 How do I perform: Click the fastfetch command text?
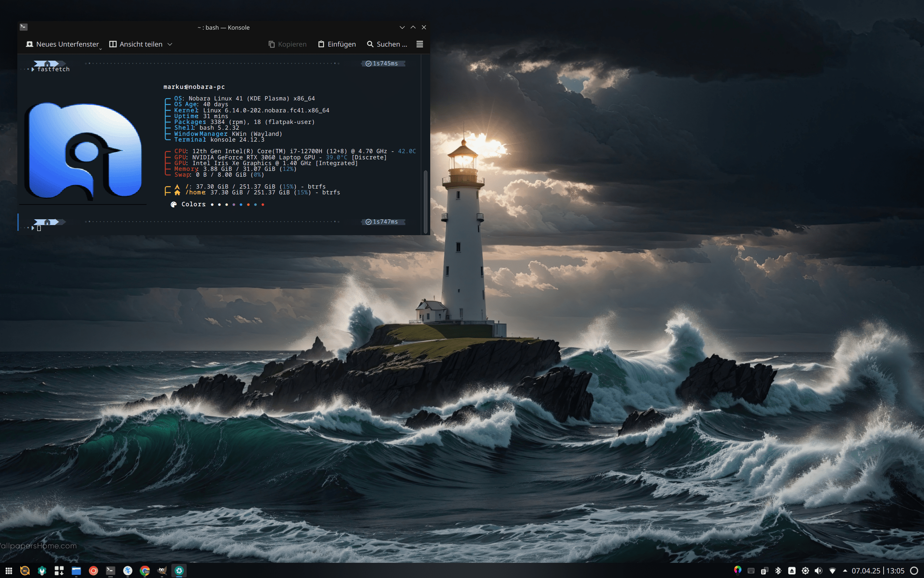pos(53,69)
